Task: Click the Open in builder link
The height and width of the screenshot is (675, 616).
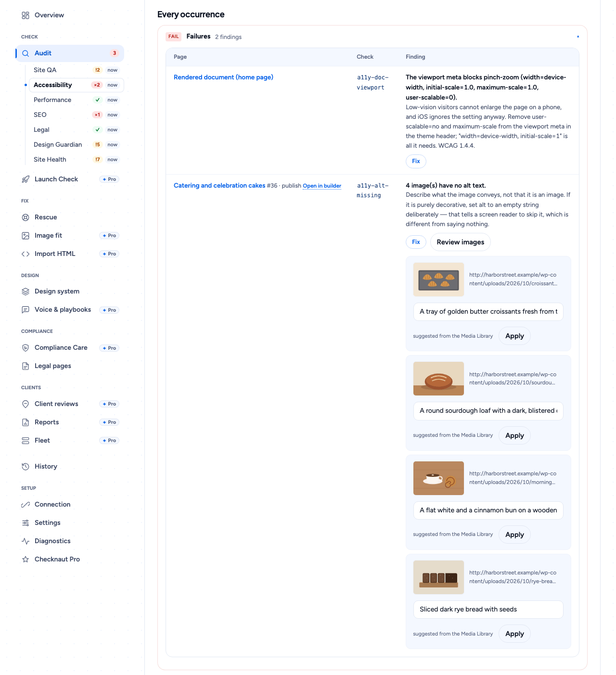Action: pos(322,186)
